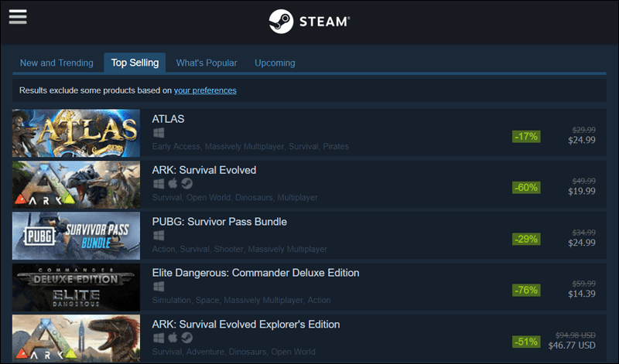Select the Top Selling tab
The height and width of the screenshot is (364, 619).
click(135, 63)
